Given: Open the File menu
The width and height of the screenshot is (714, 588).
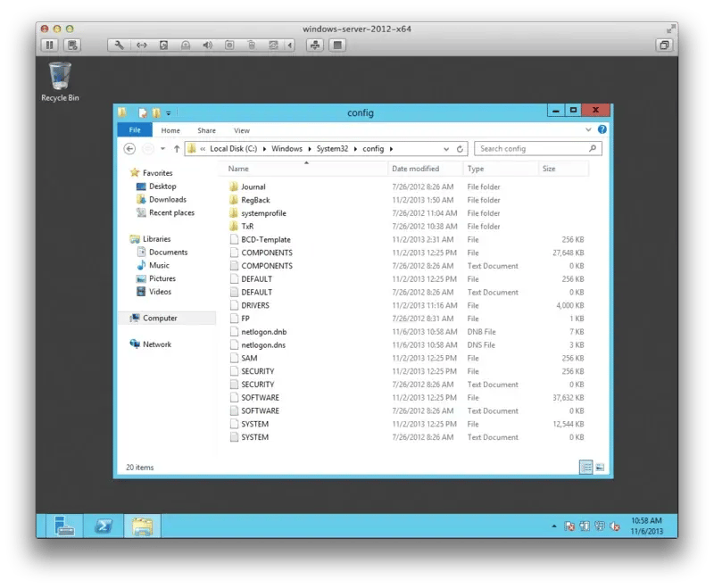Looking at the screenshot, I should pyautogui.click(x=134, y=130).
